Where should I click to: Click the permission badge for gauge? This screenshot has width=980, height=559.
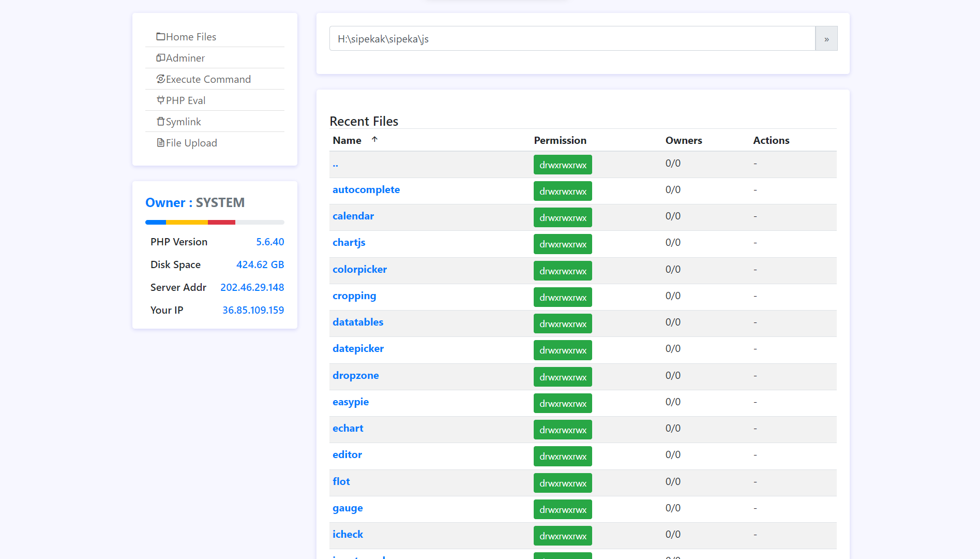[x=563, y=510]
